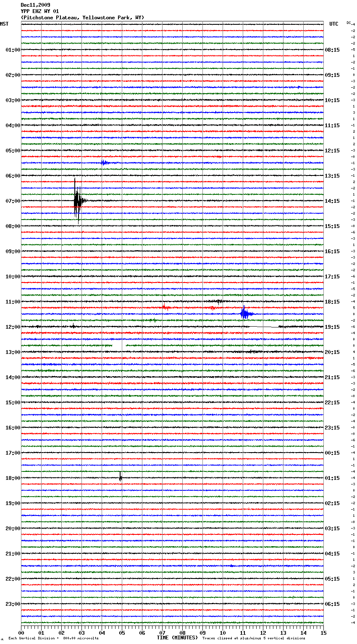The width and height of the screenshot is (357, 644).
Task: Select the 14:00 MST time label
Action: click(x=13, y=377)
